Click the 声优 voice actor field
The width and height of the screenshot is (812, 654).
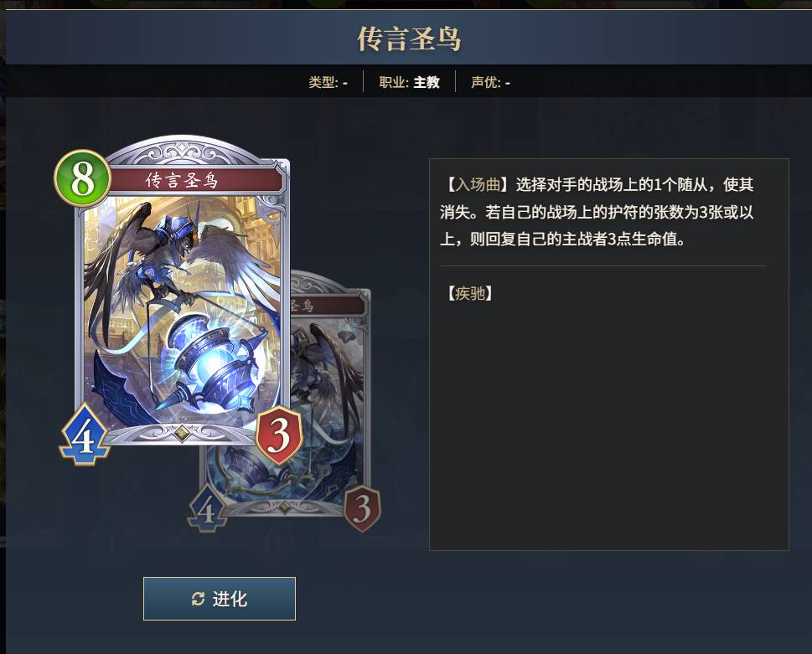(x=490, y=82)
